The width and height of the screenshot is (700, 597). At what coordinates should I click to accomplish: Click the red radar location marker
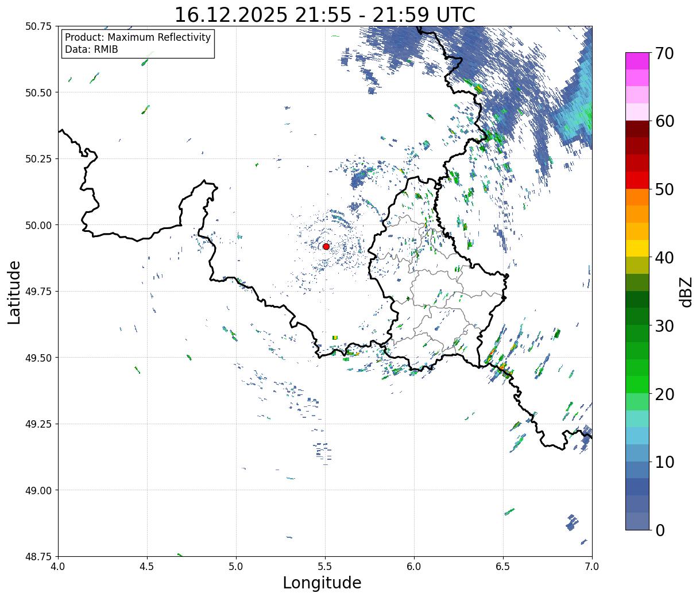pyautogui.click(x=326, y=246)
